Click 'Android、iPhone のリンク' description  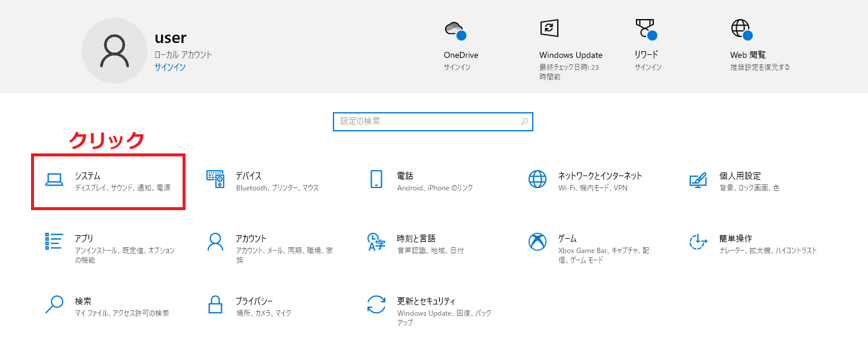pos(435,187)
